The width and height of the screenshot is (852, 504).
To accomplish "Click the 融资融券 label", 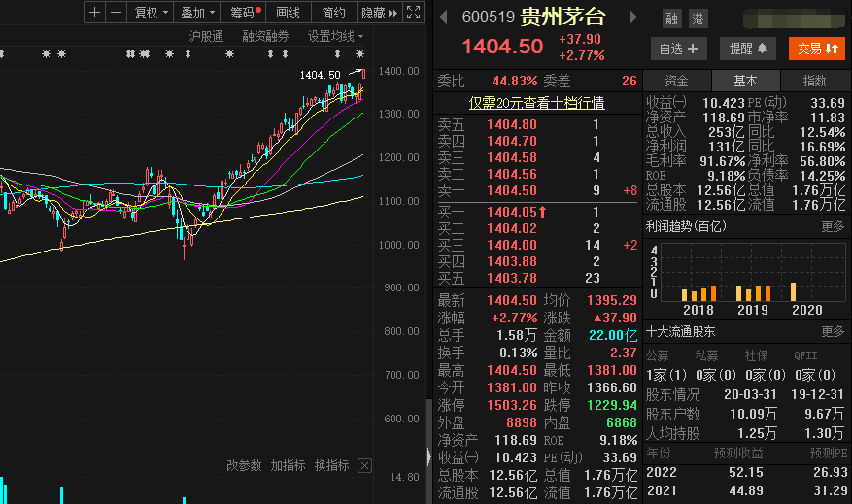I will tap(266, 36).
